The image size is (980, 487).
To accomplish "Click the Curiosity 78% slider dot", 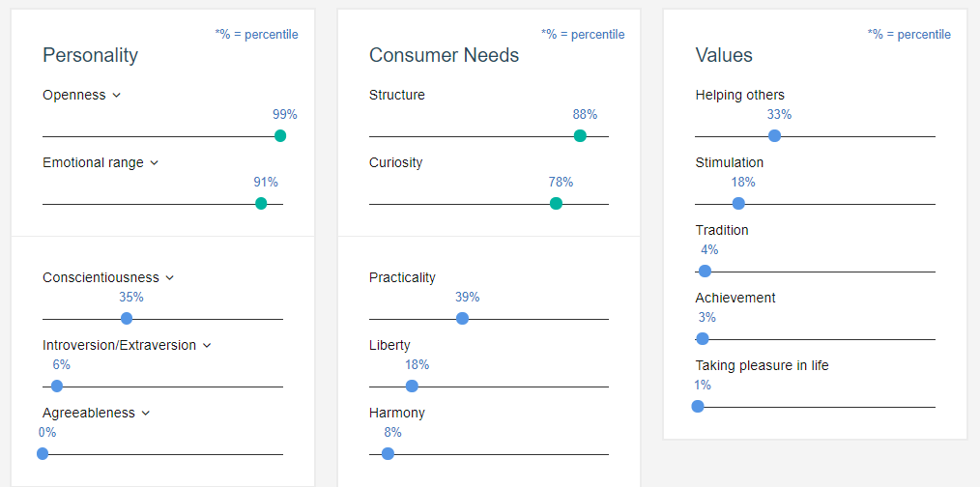I will (x=556, y=203).
